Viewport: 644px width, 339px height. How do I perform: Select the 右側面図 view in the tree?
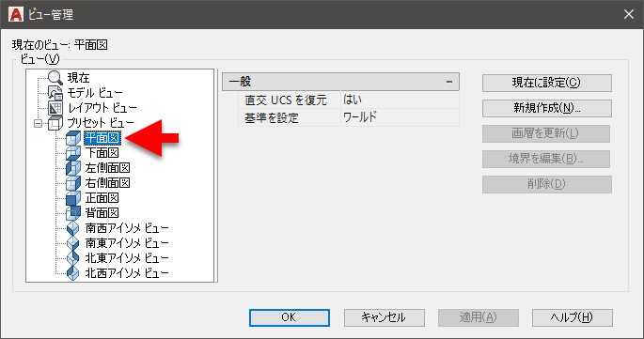coord(107,183)
